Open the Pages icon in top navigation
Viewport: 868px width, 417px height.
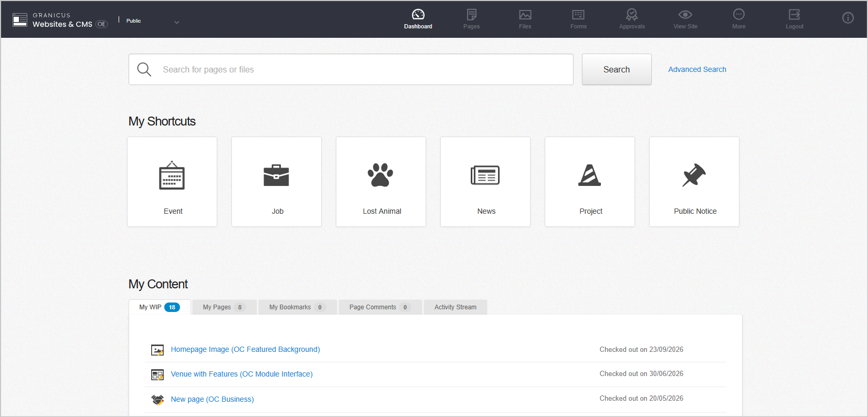(x=472, y=14)
